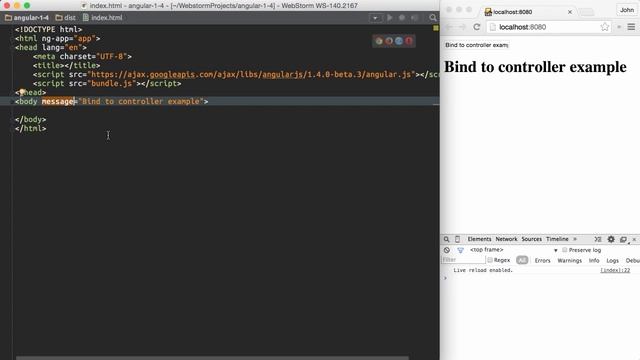Image resolution: width=640 pixels, height=360 pixels.
Task: Click the ng-app attribute line
Action: tap(58, 38)
